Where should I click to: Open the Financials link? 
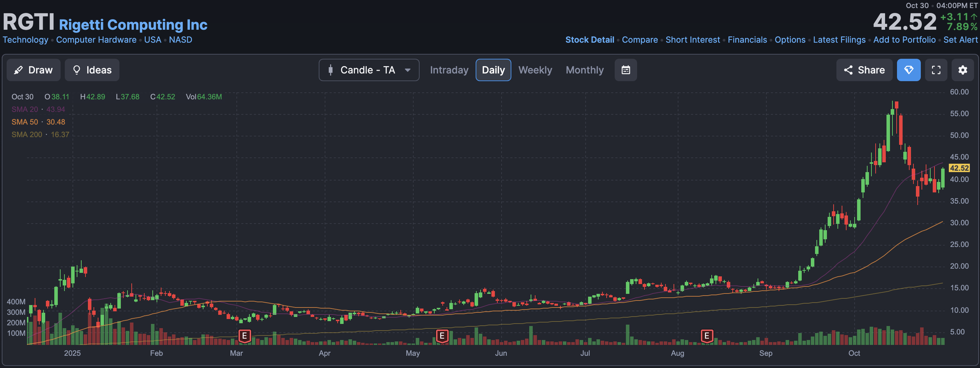(747, 40)
